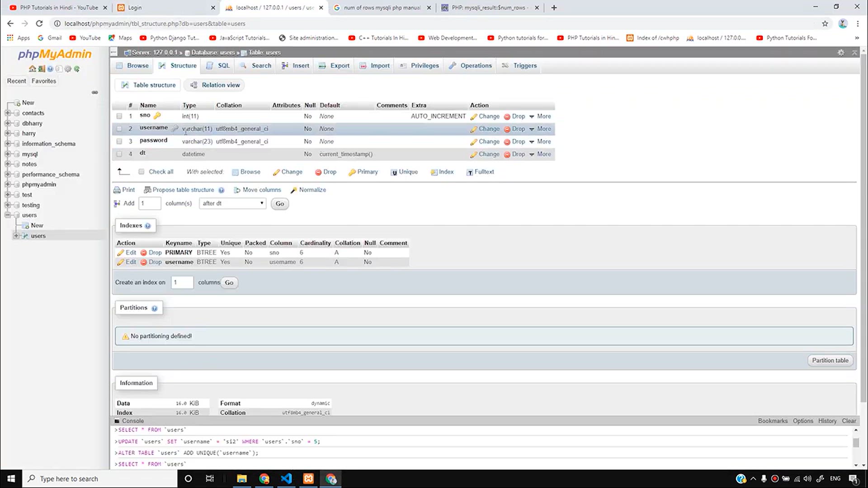Open the Partitions help icon
This screenshot has width=868, height=488.
point(155,308)
